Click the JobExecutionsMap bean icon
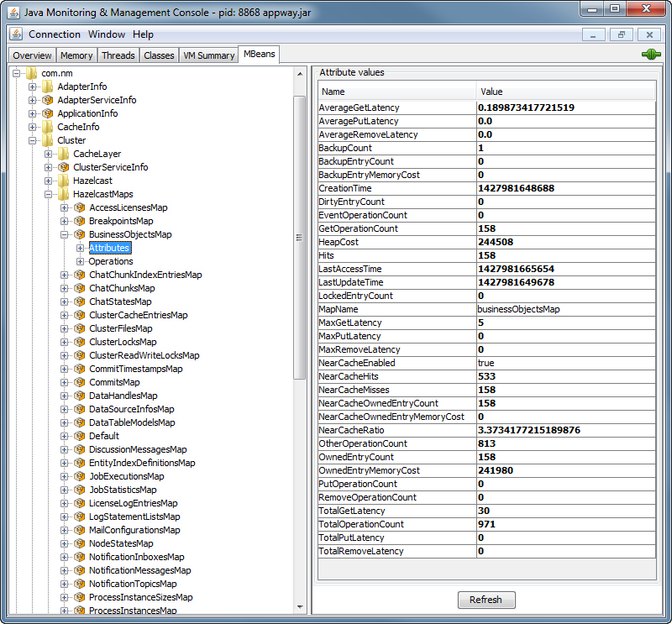The image size is (672, 624). point(79,476)
